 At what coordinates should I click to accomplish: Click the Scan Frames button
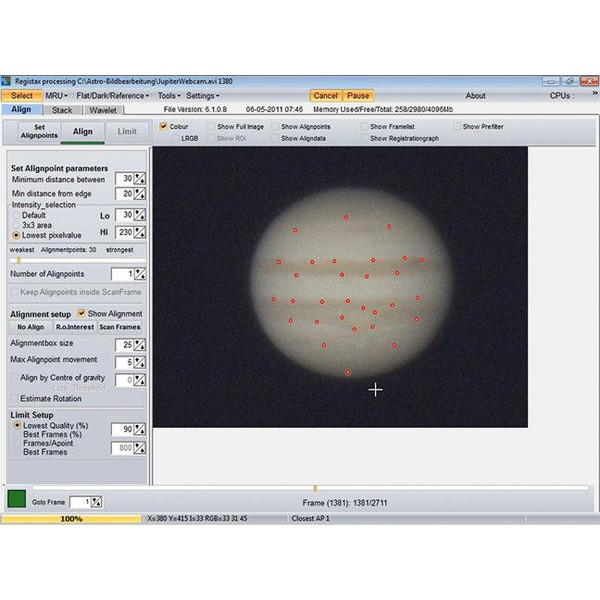[x=120, y=327]
